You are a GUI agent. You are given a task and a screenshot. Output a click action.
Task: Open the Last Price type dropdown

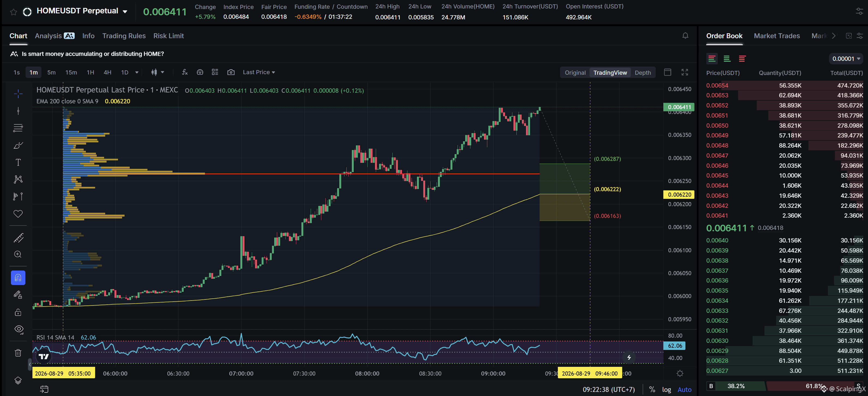tap(259, 72)
